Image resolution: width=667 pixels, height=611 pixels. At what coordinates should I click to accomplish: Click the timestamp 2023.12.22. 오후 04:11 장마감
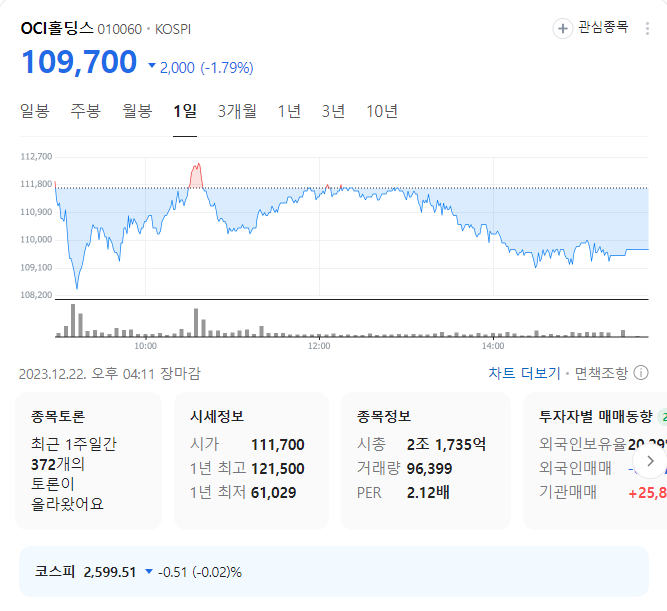tap(110, 374)
